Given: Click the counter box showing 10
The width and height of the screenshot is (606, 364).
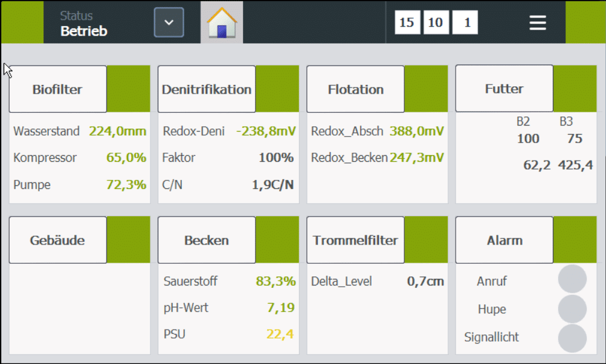Looking at the screenshot, I should tap(436, 23).
